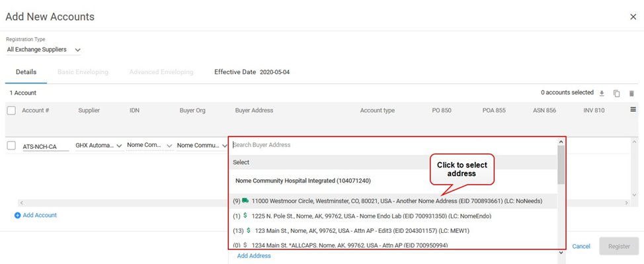Check the ATS-NCH-CA account row checkbox

pos(11,146)
